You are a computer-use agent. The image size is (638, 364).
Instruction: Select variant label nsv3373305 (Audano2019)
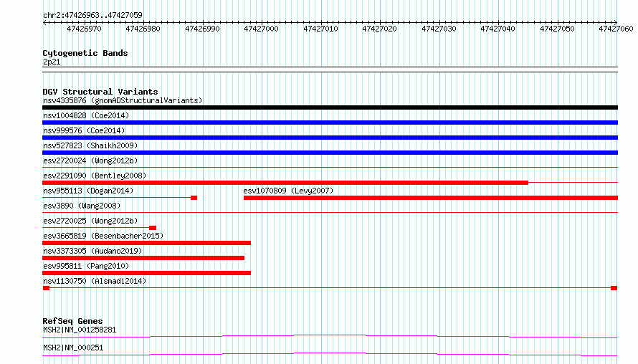[x=92, y=251]
